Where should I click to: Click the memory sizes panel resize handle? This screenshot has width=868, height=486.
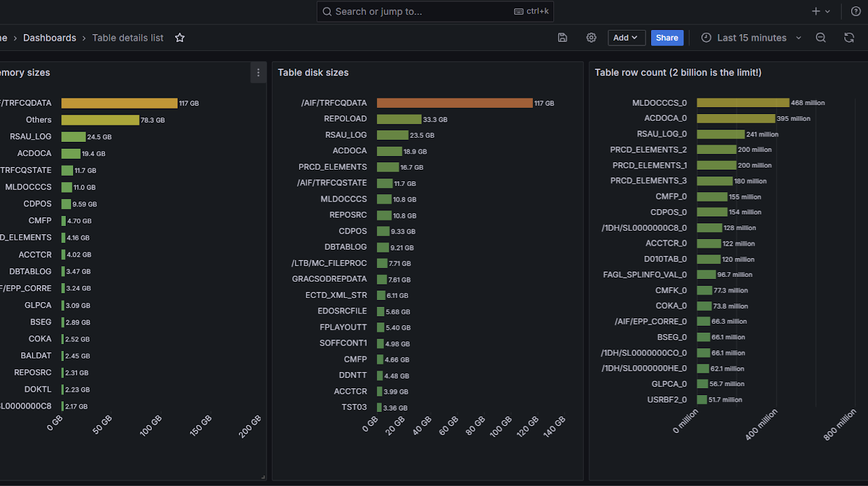pos(263,477)
